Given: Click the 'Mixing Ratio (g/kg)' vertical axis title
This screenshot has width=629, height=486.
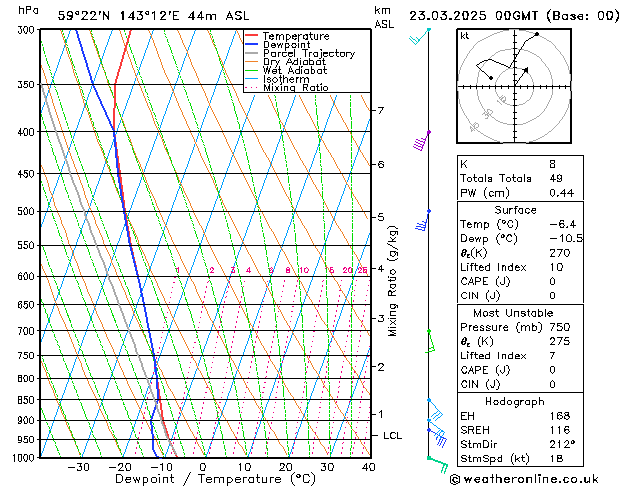Looking at the screenshot, I should (x=392, y=281).
